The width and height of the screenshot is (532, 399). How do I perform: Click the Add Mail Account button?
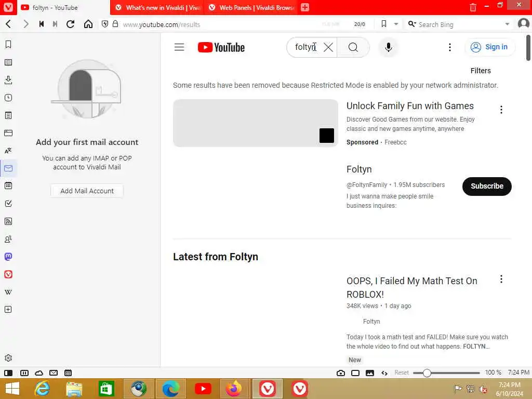[87, 191]
